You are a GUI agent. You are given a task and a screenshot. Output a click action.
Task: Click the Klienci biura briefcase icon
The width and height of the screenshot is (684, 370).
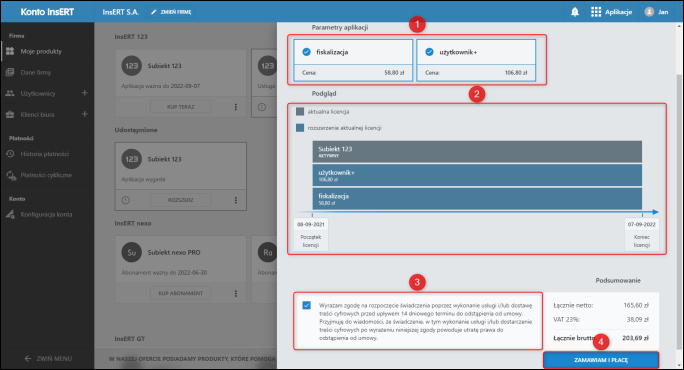coord(10,114)
